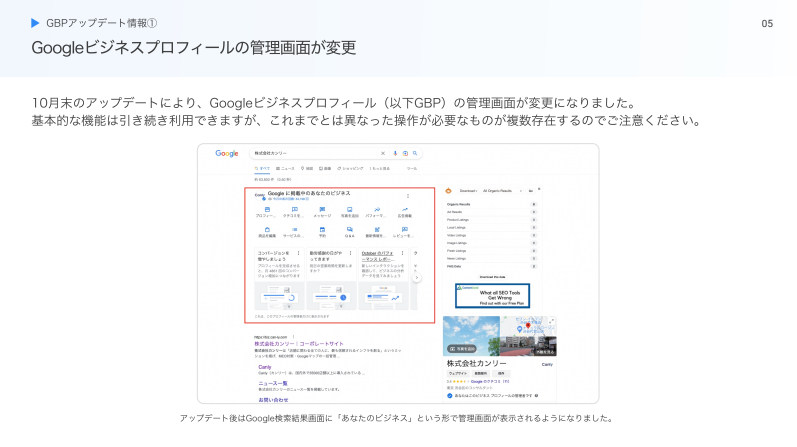Viewport: 797px width, 447px height.
Task: Close the SEO extension panel
Action: [x=539, y=189]
